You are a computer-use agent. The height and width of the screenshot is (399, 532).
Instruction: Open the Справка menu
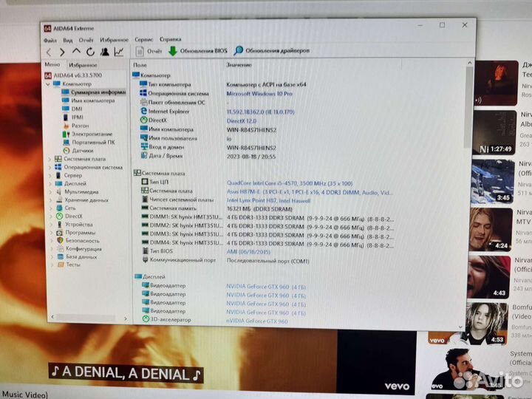point(171,39)
